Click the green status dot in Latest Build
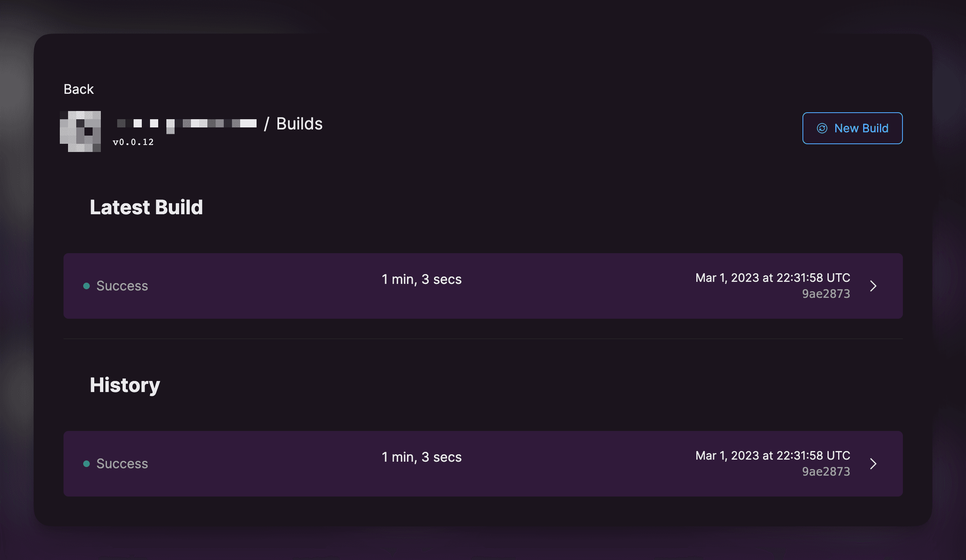The height and width of the screenshot is (560, 966). click(86, 286)
